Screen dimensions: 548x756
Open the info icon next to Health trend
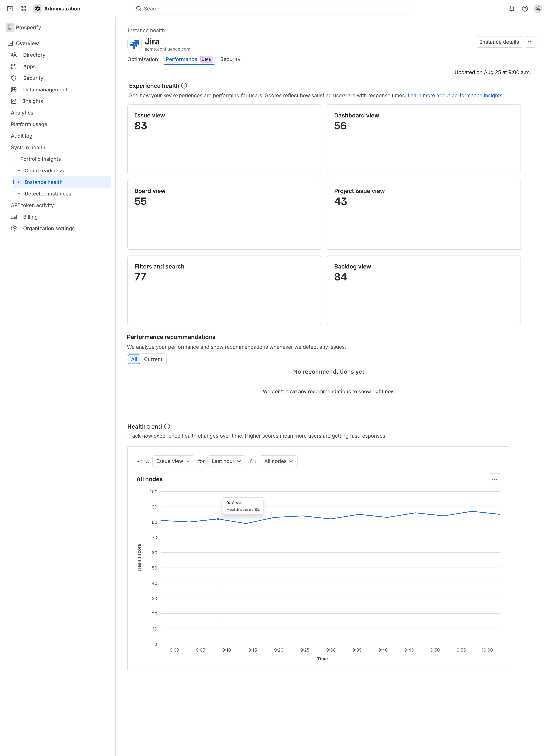pos(167,426)
